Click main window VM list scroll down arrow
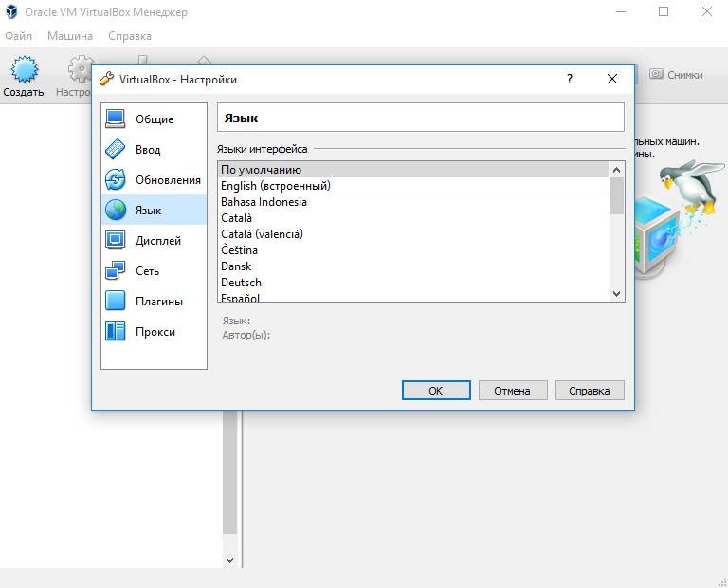This screenshot has height=588, width=728. (x=229, y=560)
